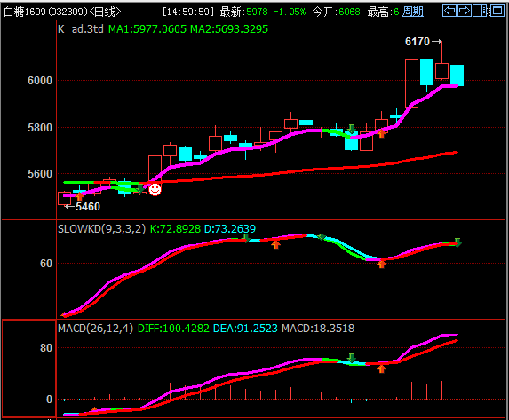
Task: Open the 周期 period link
Action: (x=413, y=12)
